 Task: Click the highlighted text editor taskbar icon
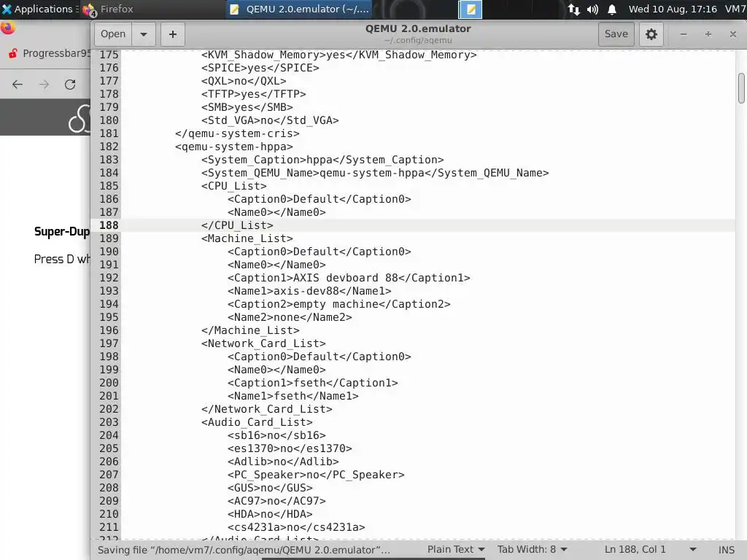tap(471, 9)
